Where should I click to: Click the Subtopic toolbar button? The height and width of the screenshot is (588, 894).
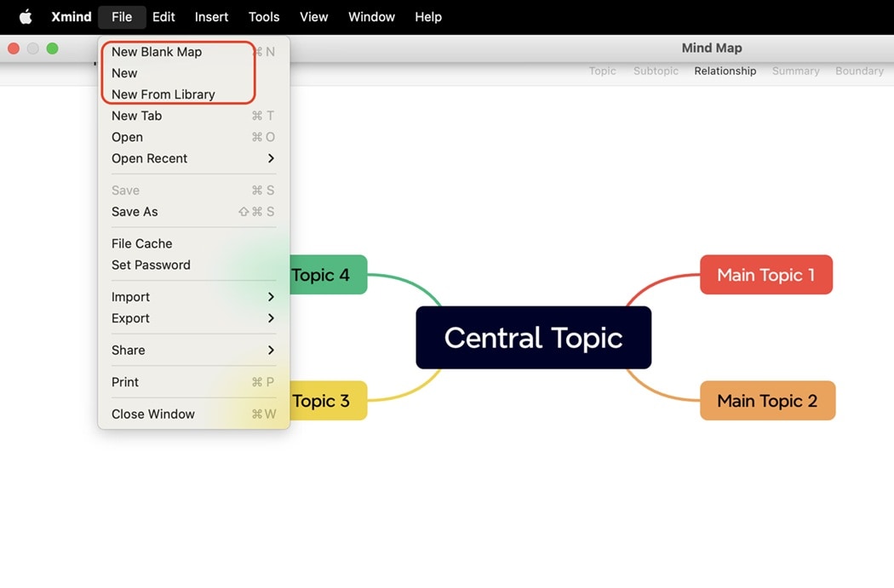click(656, 71)
